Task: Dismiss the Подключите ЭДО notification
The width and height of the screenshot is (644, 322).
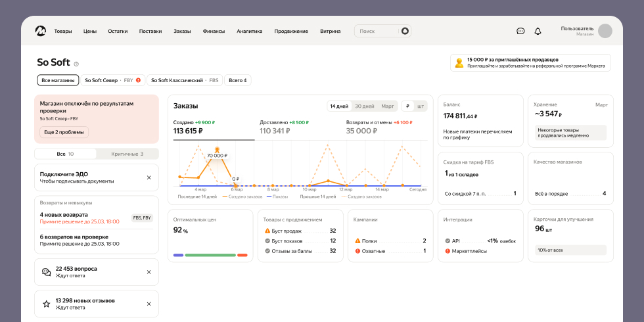Action: (x=149, y=177)
